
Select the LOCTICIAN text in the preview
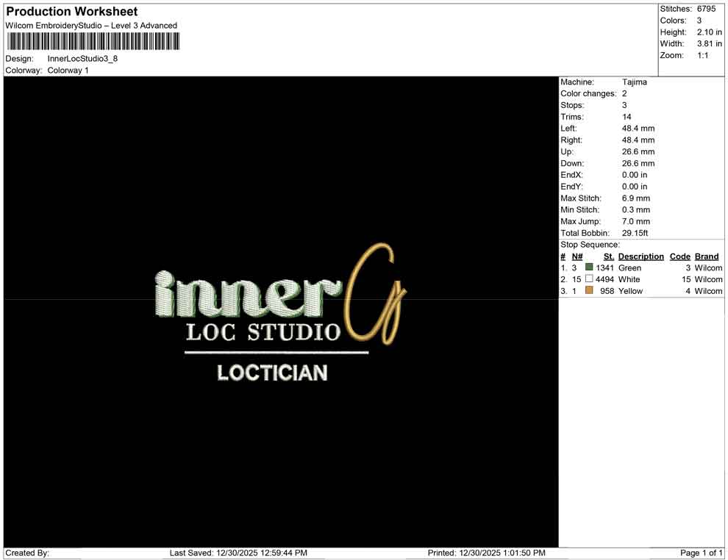pos(273,373)
